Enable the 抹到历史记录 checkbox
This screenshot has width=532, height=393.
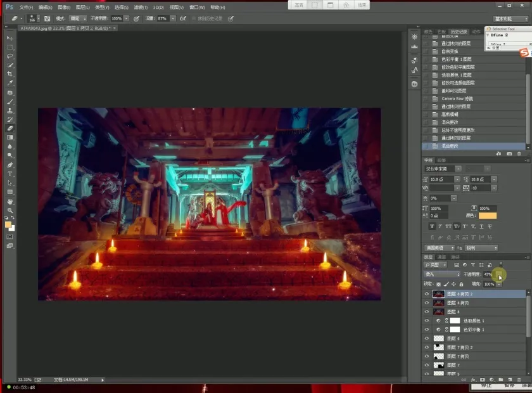pyautogui.click(x=193, y=18)
